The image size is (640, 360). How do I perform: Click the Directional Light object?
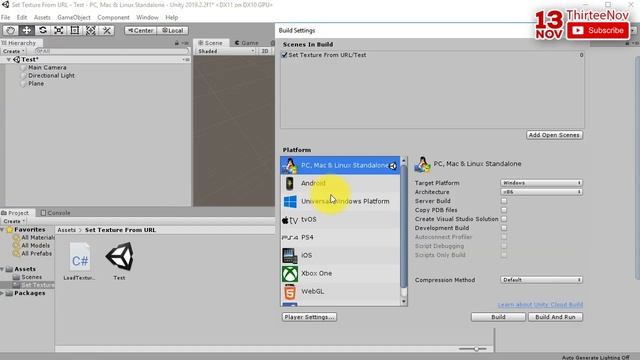click(x=51, y=76)
